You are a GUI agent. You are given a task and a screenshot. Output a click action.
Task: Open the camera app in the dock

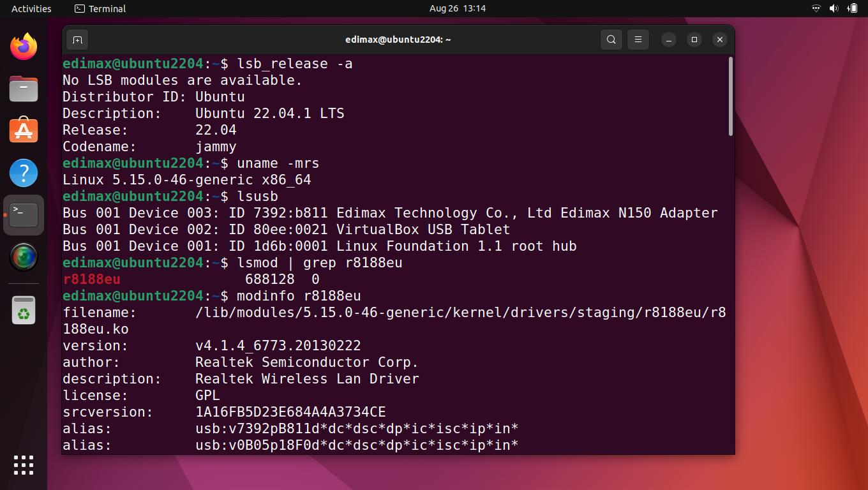(24, 257)
